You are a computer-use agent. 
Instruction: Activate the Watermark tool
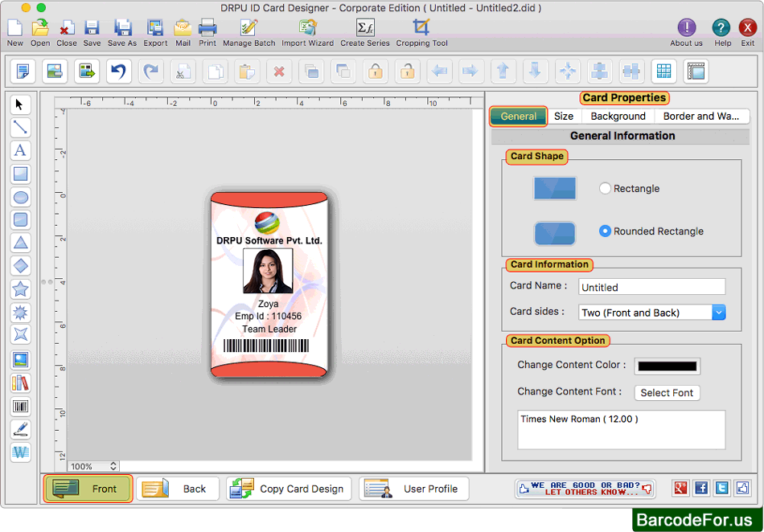pos(20,452)
